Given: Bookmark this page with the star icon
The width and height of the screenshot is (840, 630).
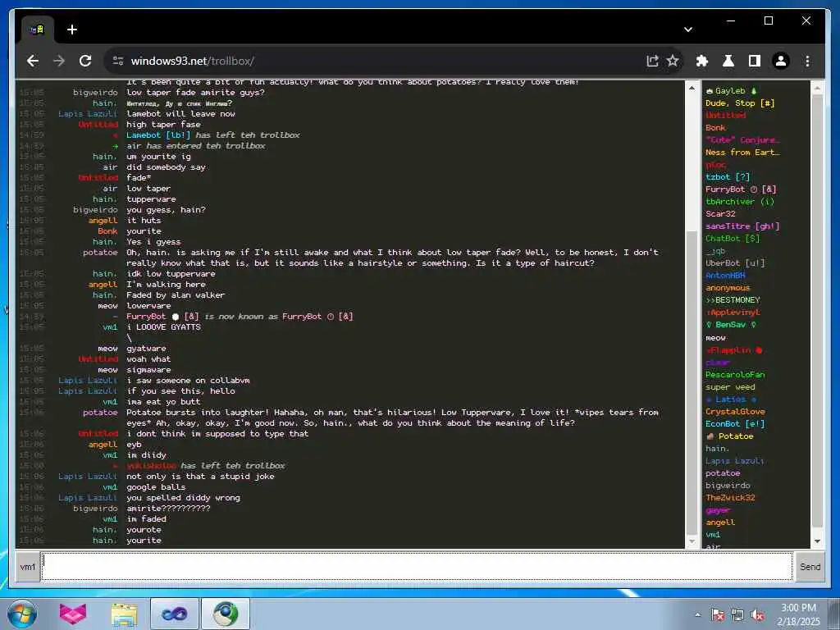Looking at the screenshot, I should [673, 61].
